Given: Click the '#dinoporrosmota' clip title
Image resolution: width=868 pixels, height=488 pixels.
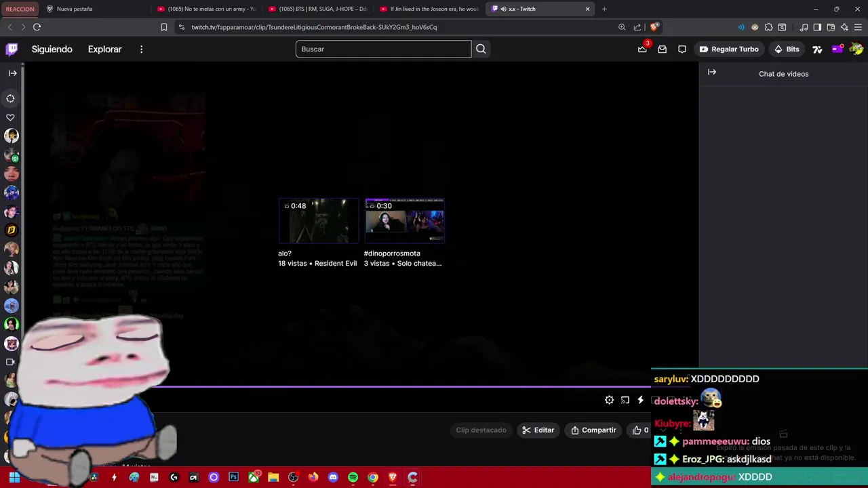Looking at the screenshot, I should click(392, 253).
